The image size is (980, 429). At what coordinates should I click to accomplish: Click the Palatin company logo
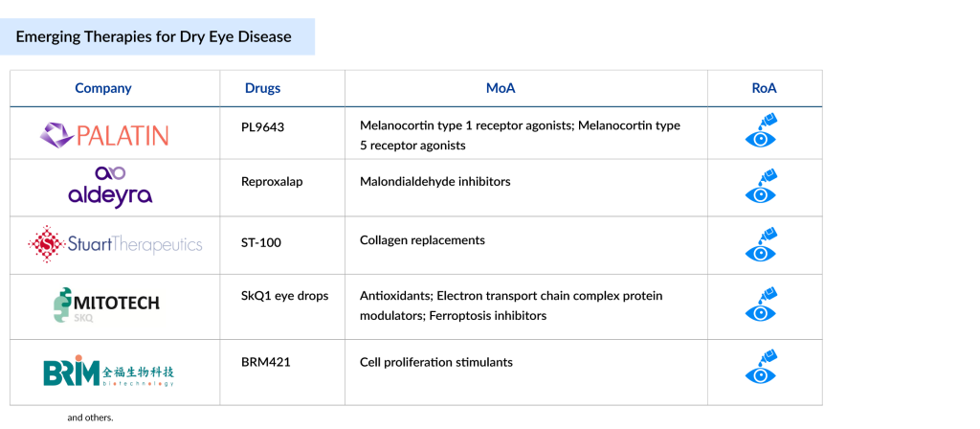tap(104, 134)
